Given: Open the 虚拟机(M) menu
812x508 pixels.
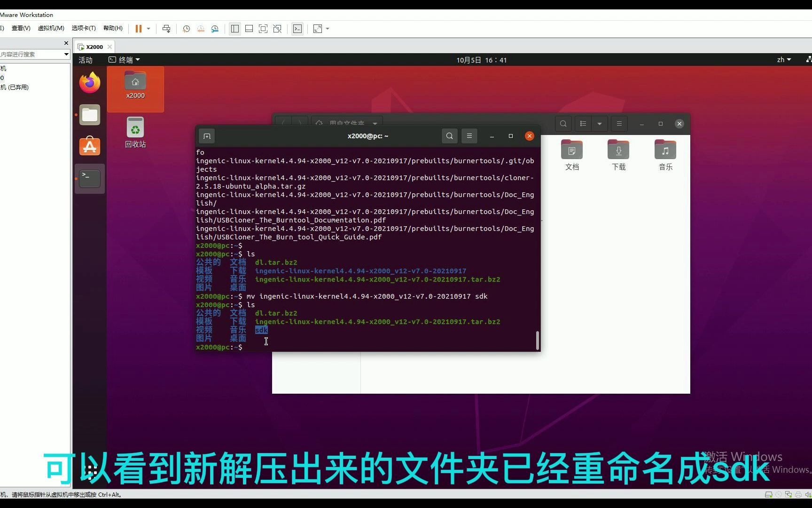Looking at the screenshot, I should [51, 28].
